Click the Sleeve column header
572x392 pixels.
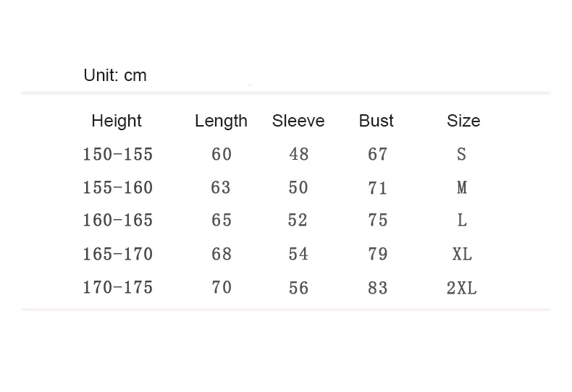[x=298, y=121]
